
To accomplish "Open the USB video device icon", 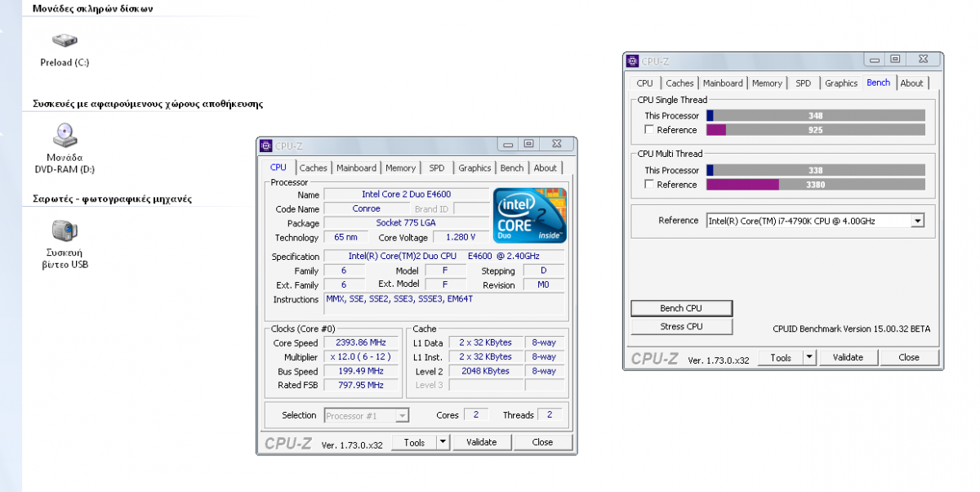I will click(65, 230).
